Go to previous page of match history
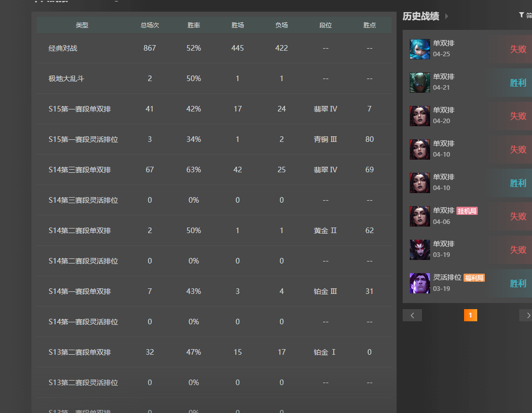532x413 pixels. tap(412, 315)
